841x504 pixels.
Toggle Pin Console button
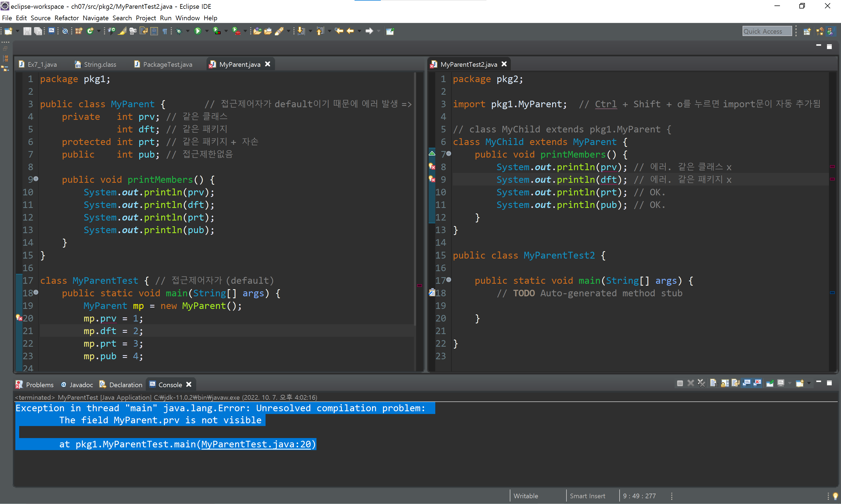point(770,383)
